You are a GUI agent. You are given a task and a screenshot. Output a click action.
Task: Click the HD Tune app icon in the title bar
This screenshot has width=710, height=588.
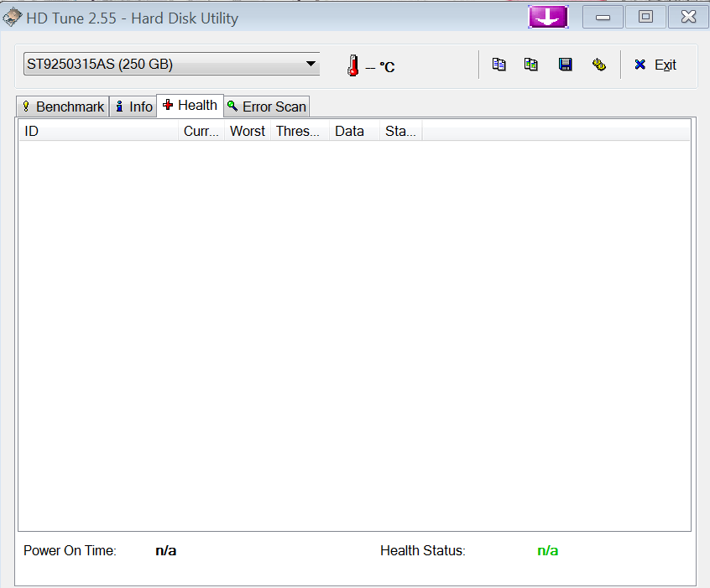(12, 18)
